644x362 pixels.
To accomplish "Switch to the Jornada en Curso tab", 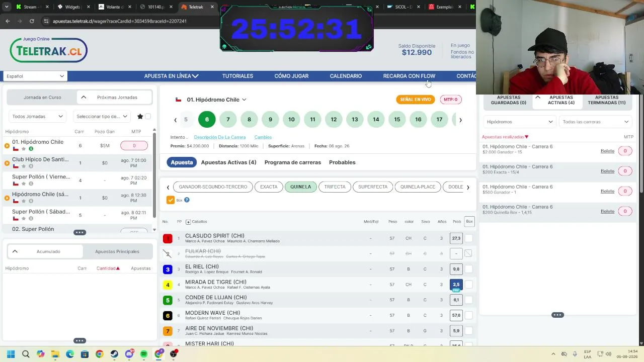I will coord(42,98).
